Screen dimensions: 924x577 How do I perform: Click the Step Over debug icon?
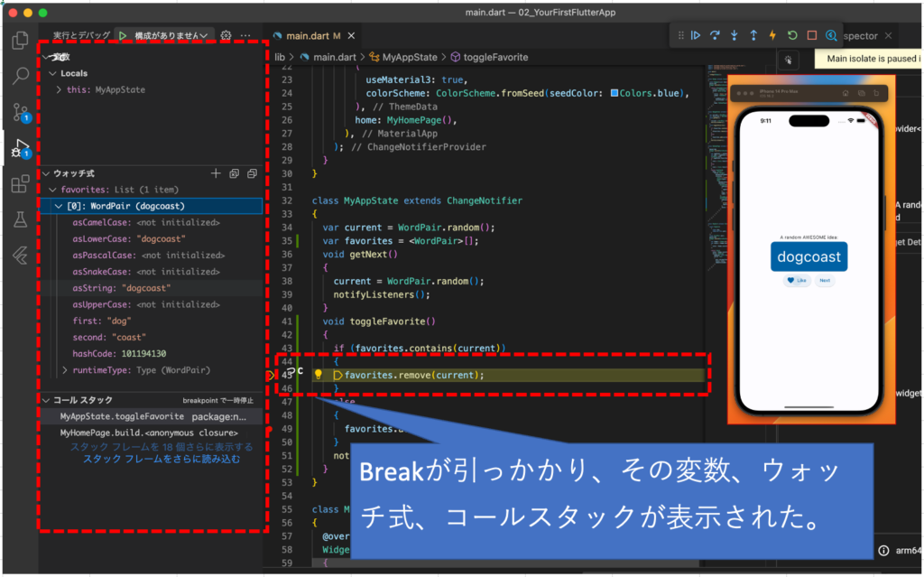pos(715,36)
